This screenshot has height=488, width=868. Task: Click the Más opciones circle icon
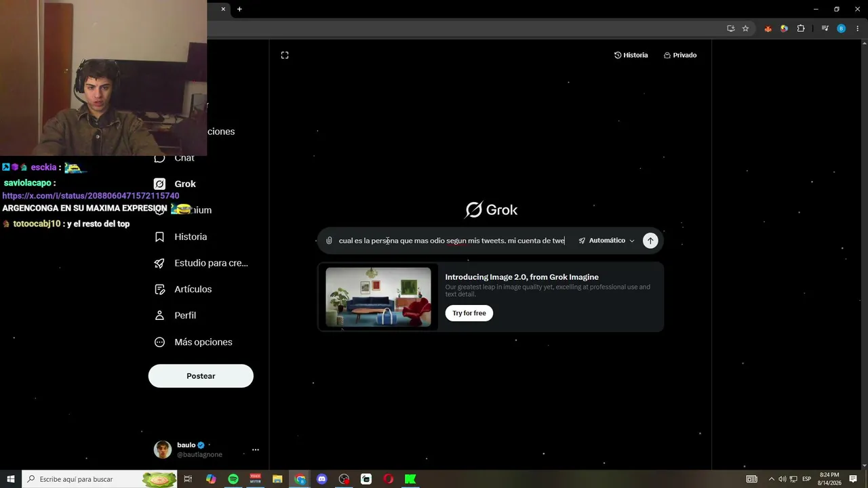pos(159,342)
